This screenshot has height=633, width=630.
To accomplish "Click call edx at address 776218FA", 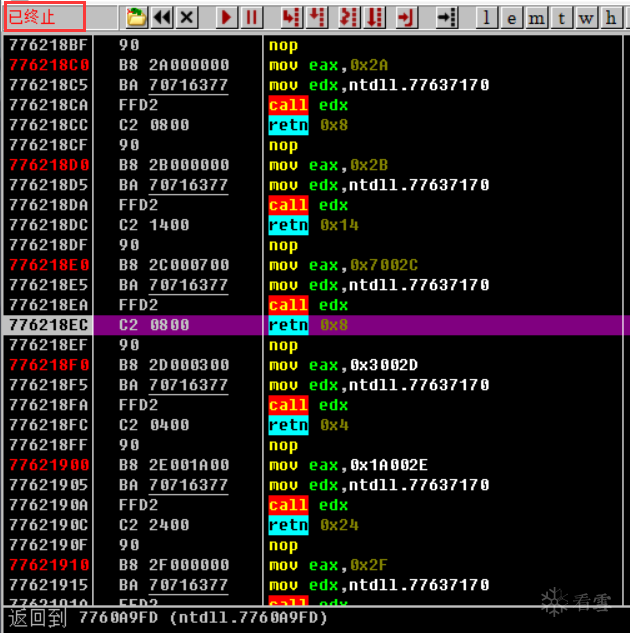I will tap(308, 405).
